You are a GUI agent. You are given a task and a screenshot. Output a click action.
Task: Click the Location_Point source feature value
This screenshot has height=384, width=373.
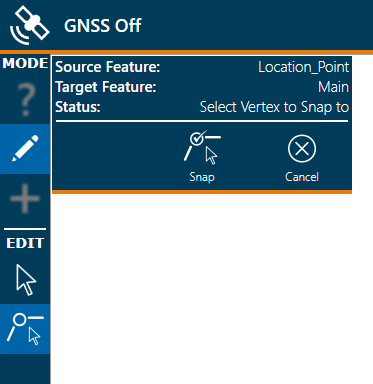[x=304, y=67]
